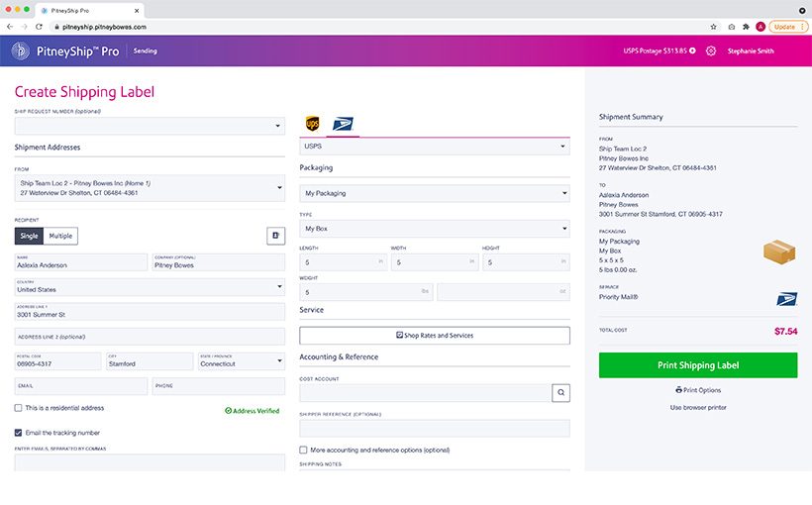Open Print Options link
812x505 pixels.
coord(698,390)
